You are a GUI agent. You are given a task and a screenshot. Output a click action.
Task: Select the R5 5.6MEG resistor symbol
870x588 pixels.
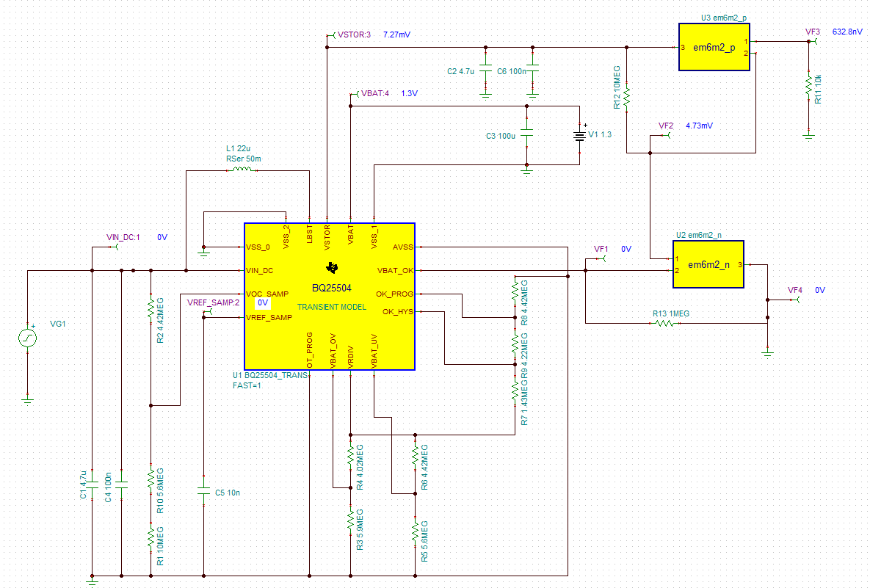pos(415,531)
